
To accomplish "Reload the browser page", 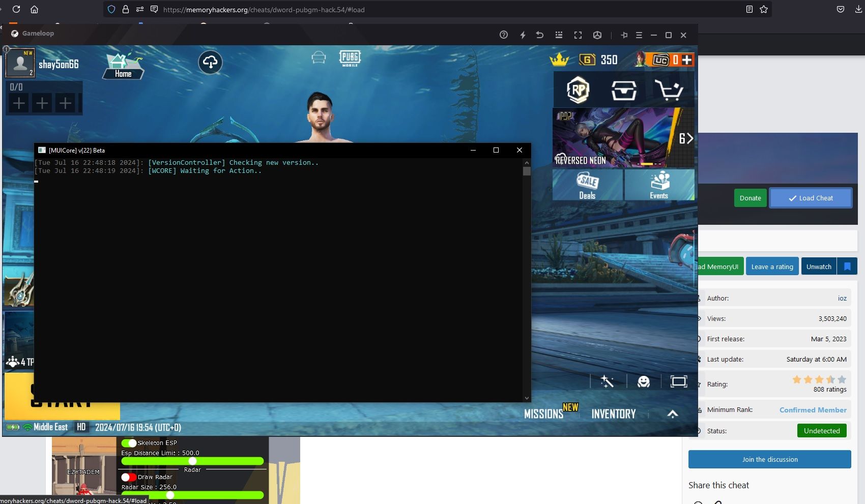I will point(16,9).
